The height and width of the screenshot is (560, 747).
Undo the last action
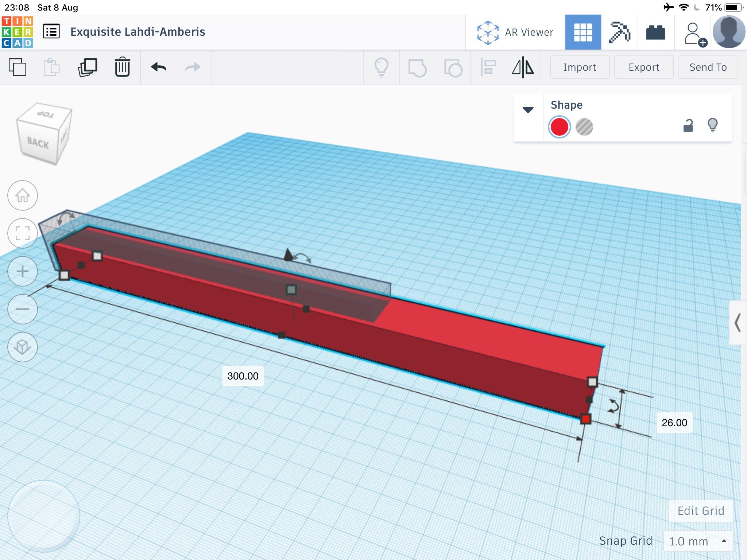coord(159,67)
